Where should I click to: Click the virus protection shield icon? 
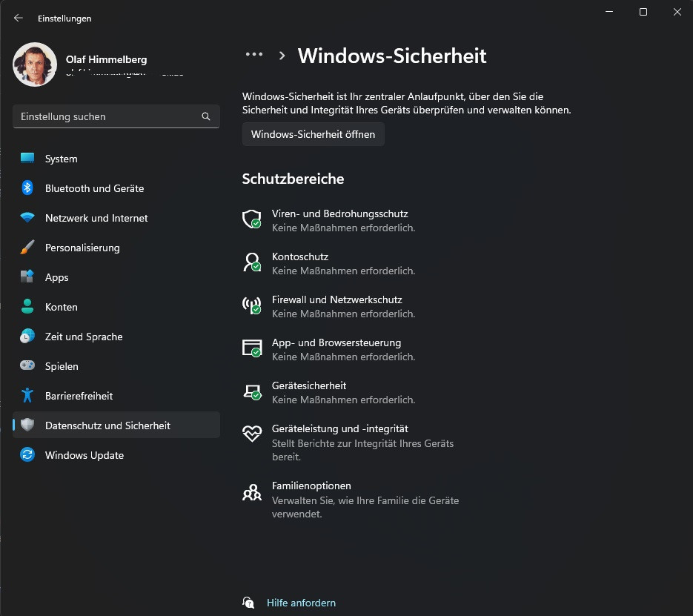(x=252, y=219)
